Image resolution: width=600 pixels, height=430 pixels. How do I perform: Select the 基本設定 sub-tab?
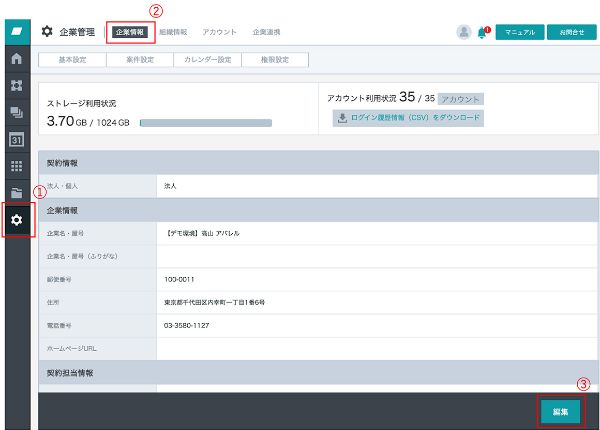(x=72, y=60)
